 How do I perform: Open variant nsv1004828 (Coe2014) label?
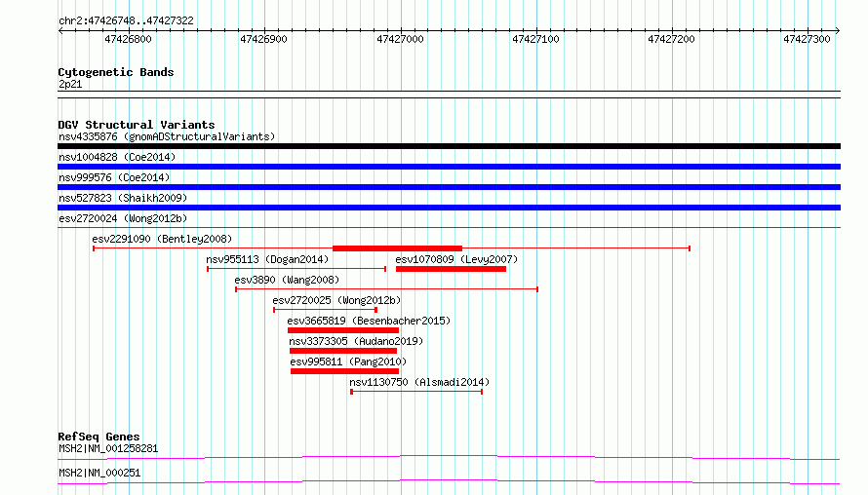(117, 157)
